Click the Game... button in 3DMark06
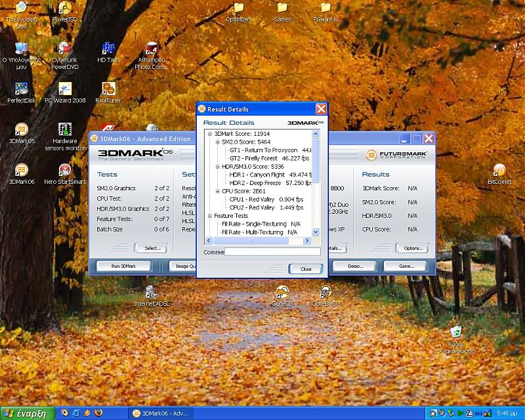Viewport: 525px width, 420px height. (406, 266)
